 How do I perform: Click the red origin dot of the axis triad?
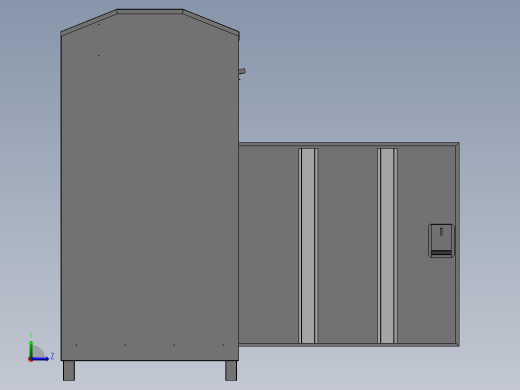pyautogui.click(x=30, y=359)
